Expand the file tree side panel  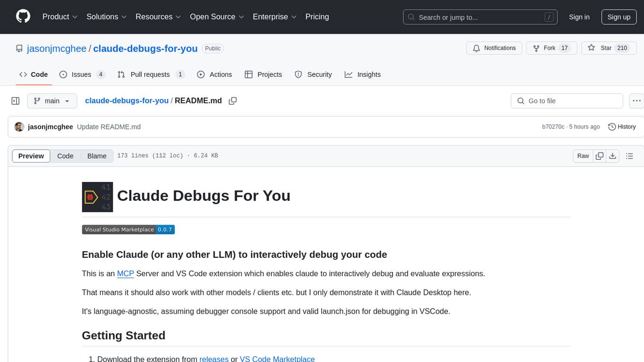(x=16, y=101)
